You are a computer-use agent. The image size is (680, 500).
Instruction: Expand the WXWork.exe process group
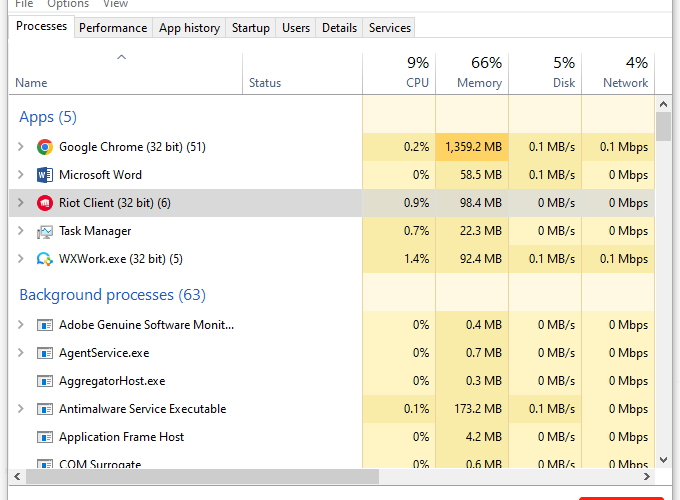click(x=20, y=259)
